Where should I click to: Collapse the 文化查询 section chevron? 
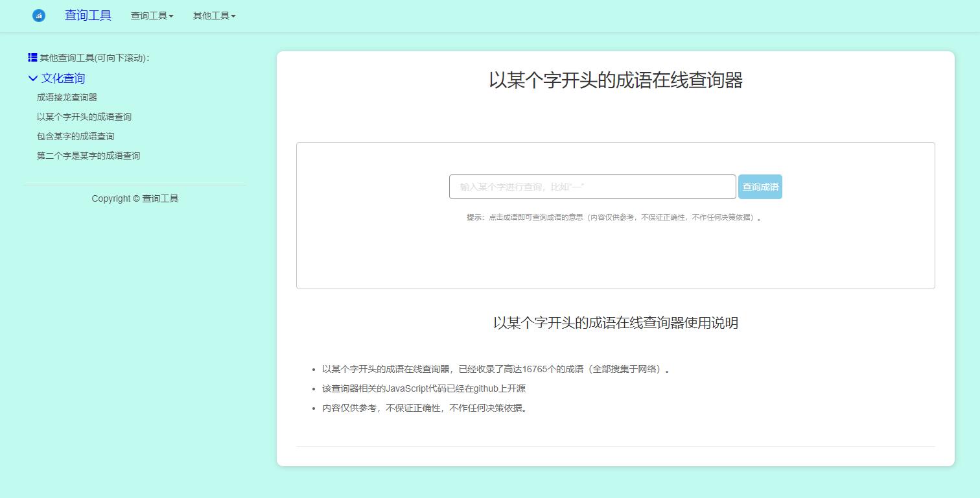(33, 78)
